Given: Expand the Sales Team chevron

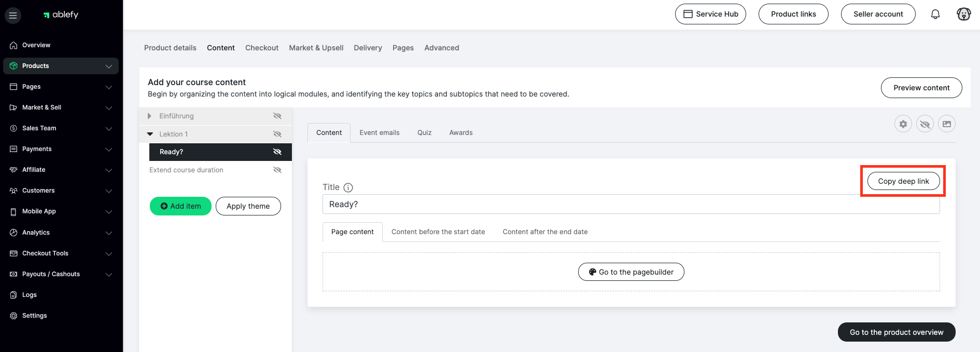Looking at the screenshot, I should (109, 128).
